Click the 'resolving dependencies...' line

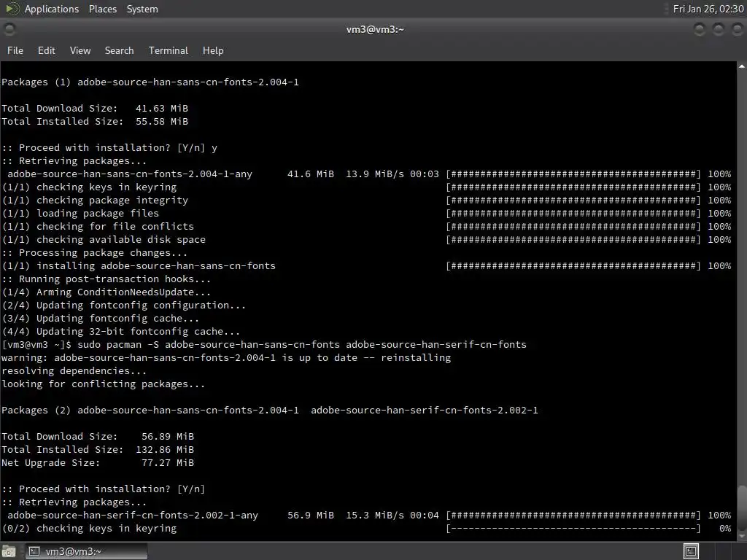tap(74, 371)
